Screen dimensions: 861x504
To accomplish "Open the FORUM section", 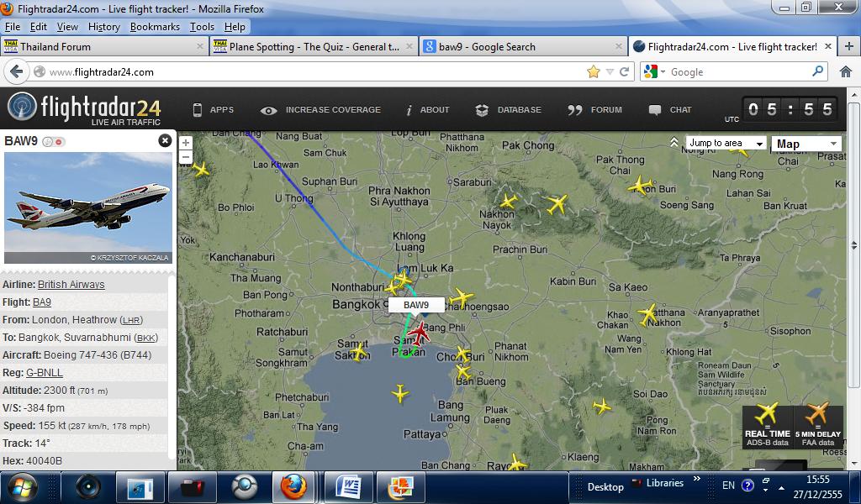I will coord(594,110).
